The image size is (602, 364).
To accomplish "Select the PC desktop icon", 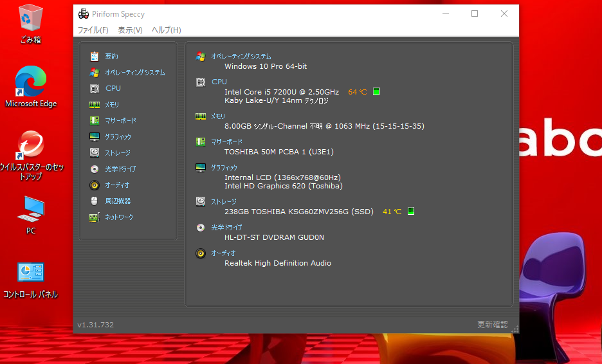I will (31, 215).
